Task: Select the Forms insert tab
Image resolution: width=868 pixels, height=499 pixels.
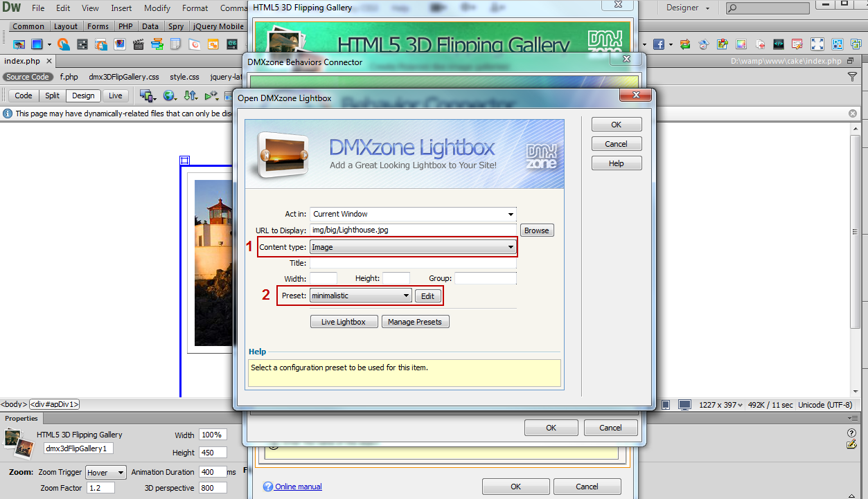Action: coord(98,26)
